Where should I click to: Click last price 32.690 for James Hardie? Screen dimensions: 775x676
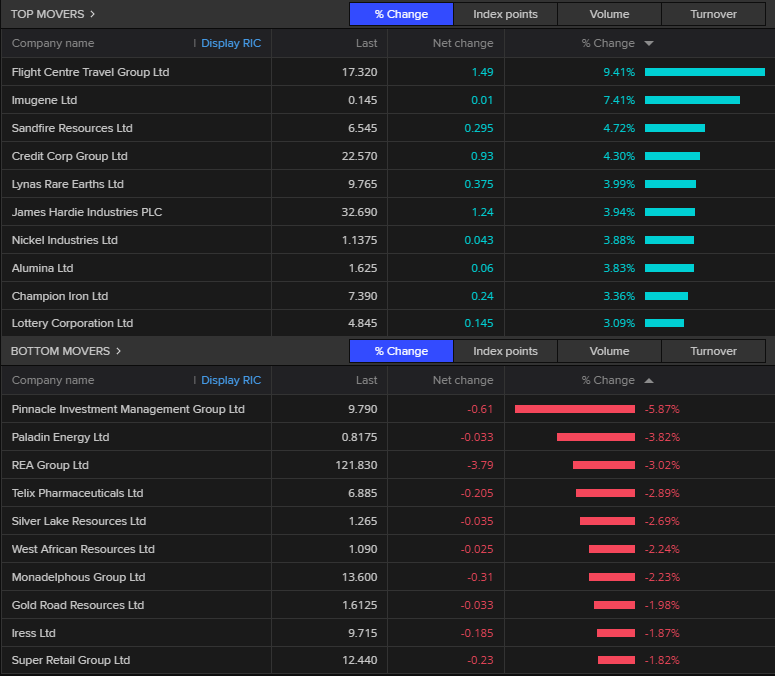(x=359, y=212)
